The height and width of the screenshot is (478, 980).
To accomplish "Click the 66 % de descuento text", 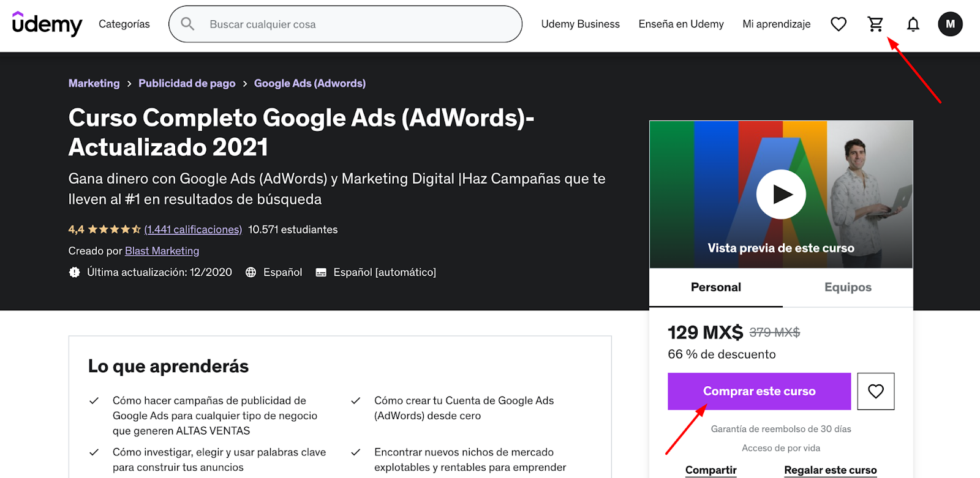I will pos(722,354).
